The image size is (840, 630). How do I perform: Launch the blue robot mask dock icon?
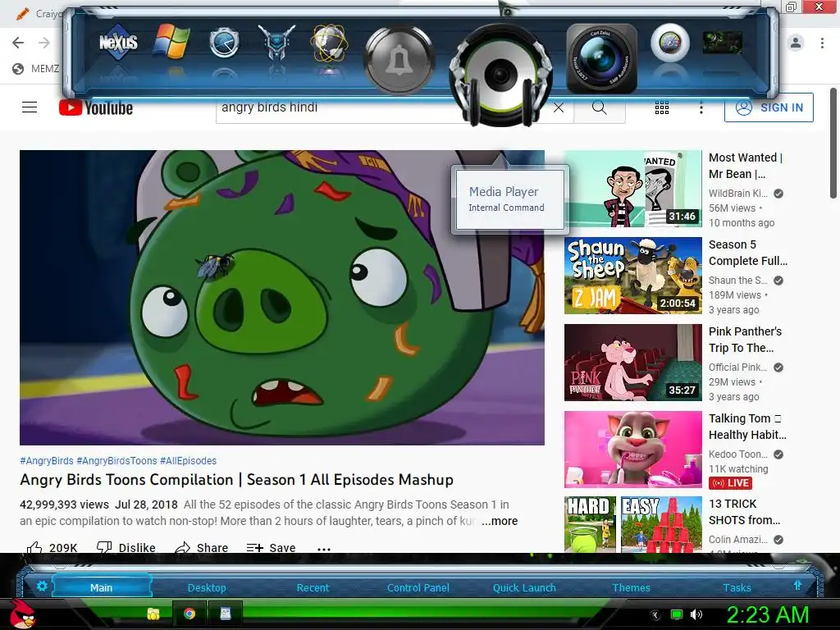point(276,43)
